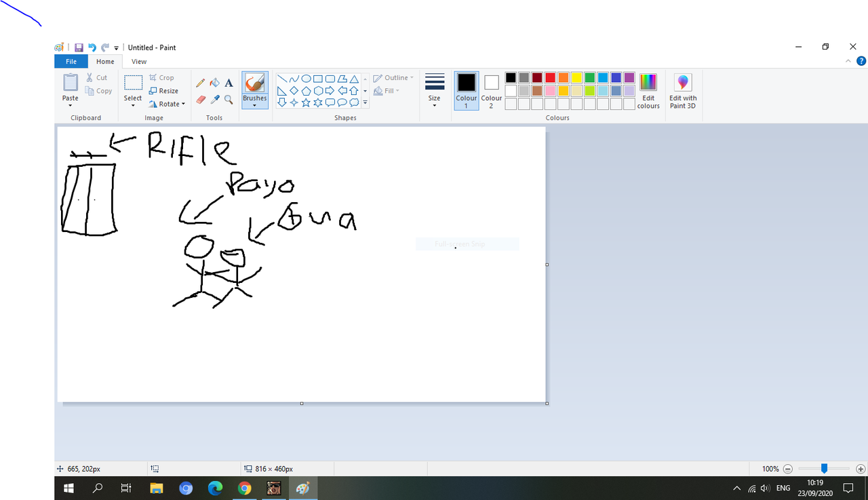Choose the Rounded rectangular callout shape
Image resolution: width=868 pixels, height=500 pixels.
tap(330, 102)
